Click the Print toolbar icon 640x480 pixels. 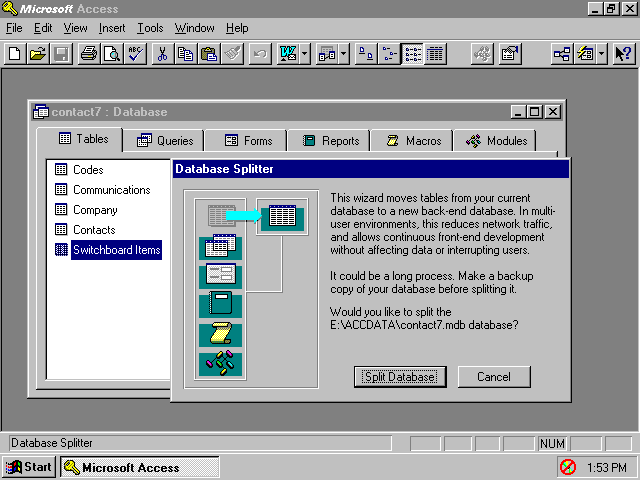coord(89,54)
